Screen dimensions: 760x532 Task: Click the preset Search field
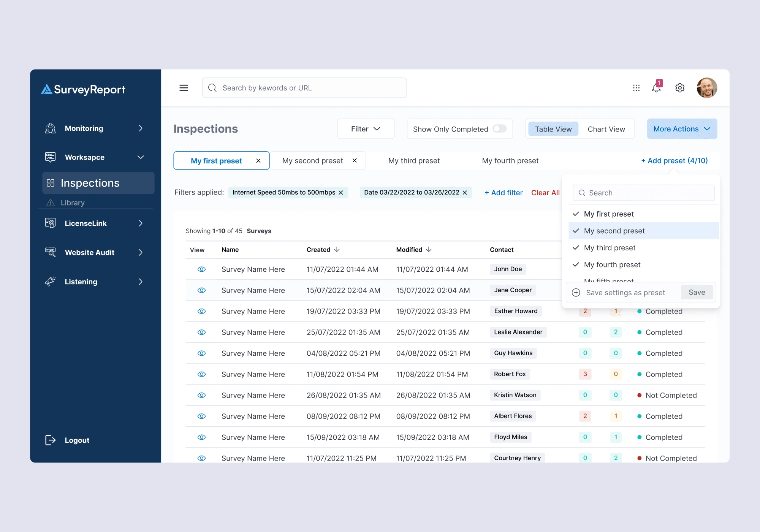click(643, 193)
